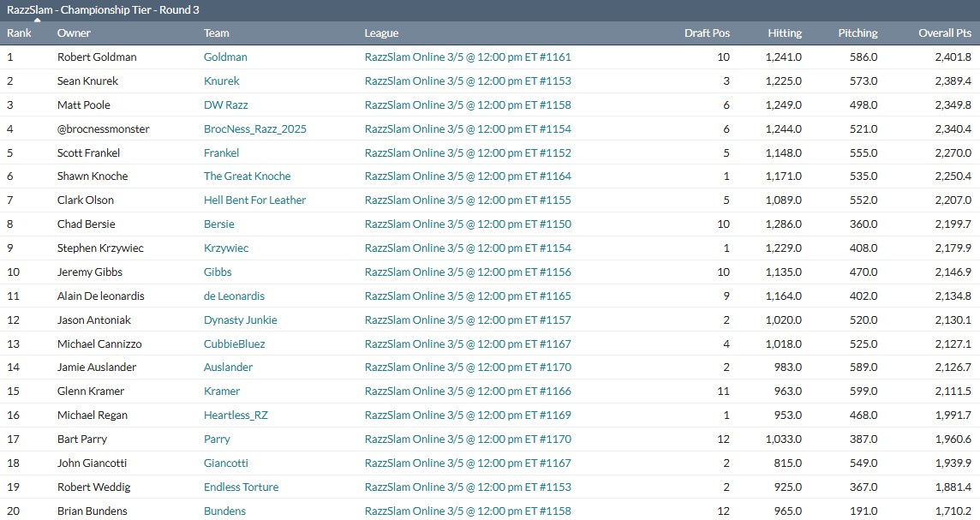Select owner name Robert Goldman
Viewport: 980px width, 520px height.
(x=97, y=57)
